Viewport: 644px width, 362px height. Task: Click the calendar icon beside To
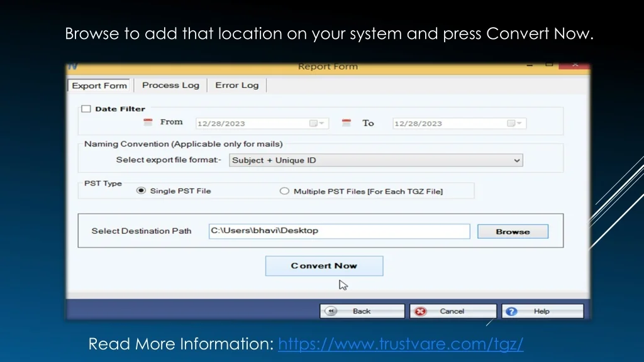pos(345,123)
